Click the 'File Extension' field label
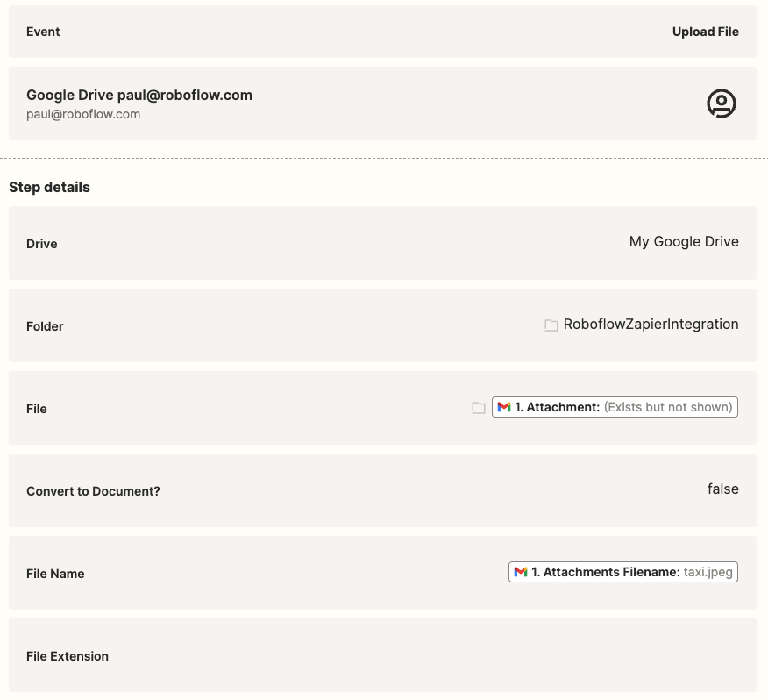Image resolution: width=768 pixels, height=700 pixels. click(68, 656)
